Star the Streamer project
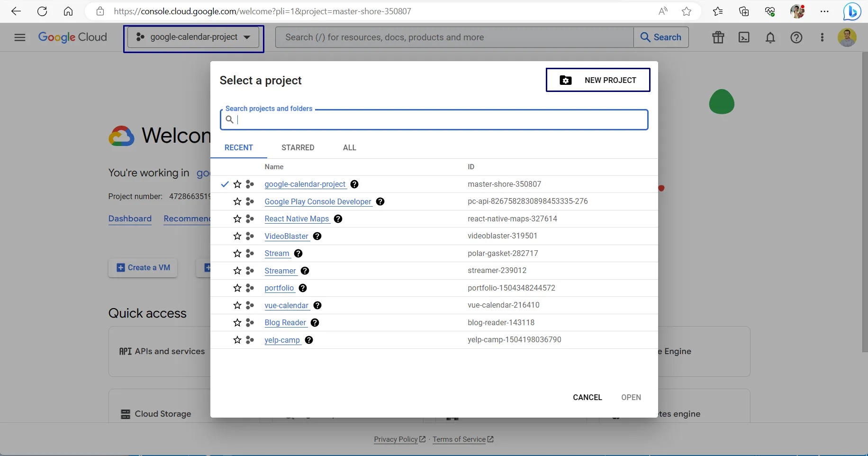 pyautogui.click(x=237, y=271)
